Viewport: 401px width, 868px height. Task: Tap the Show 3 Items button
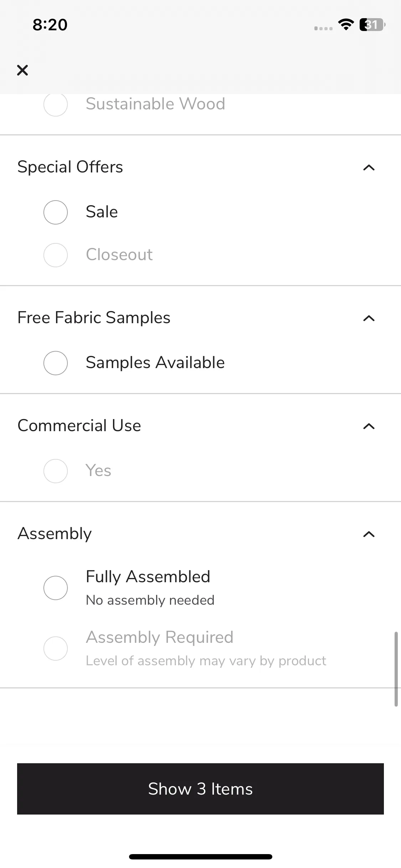200,789
